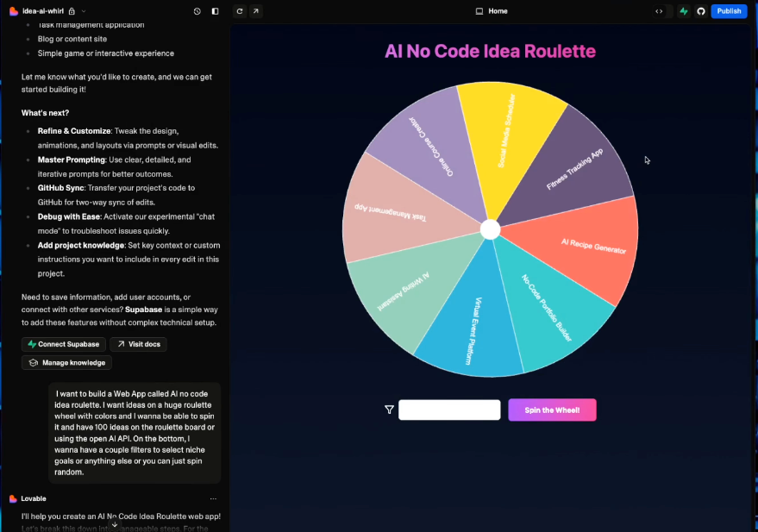Click the lock icon next to idea-ai-whirl
The image size is (758, 532).
pos(71,11)
